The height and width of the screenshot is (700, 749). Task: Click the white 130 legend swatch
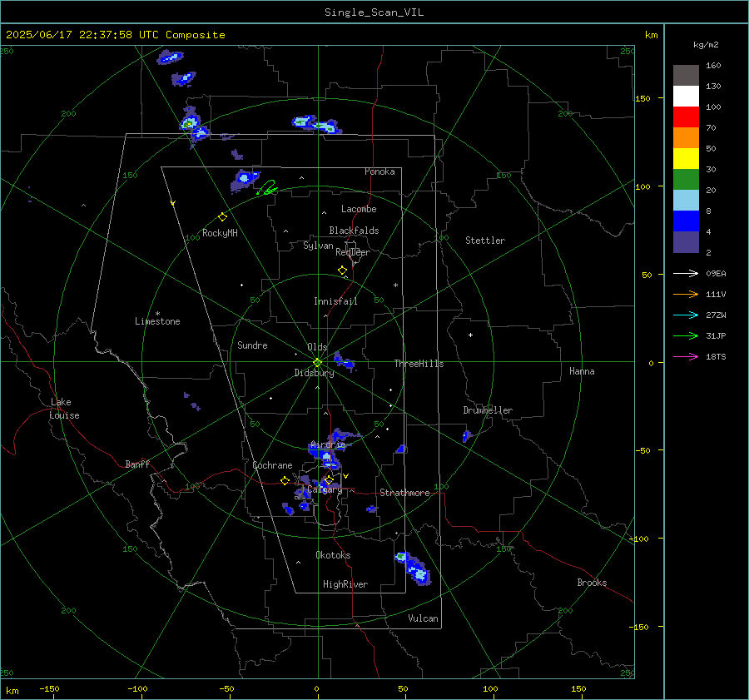[x=686, y=96]
